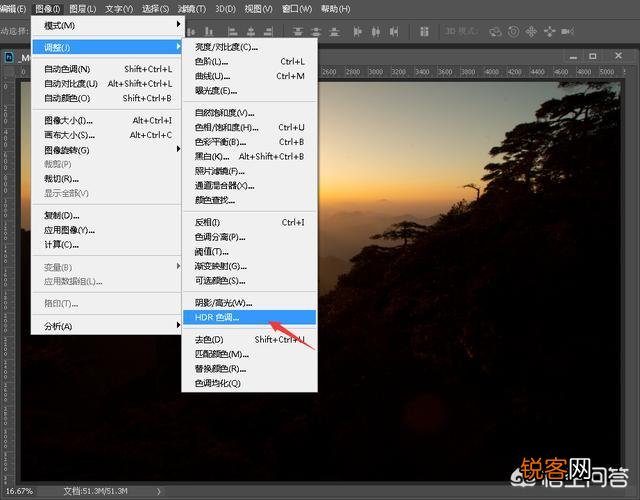Expand the 分析 submenu
640x500 pixels.
coord(58,326)
